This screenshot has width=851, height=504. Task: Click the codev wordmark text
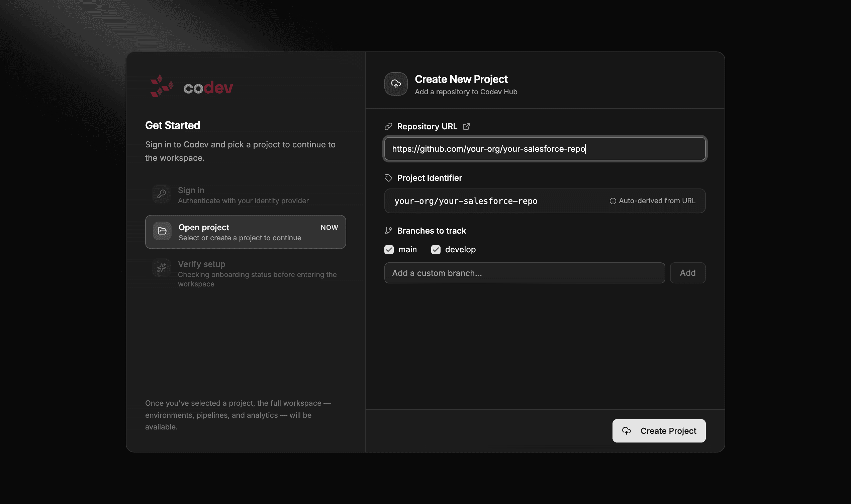[x=208, y=88]
